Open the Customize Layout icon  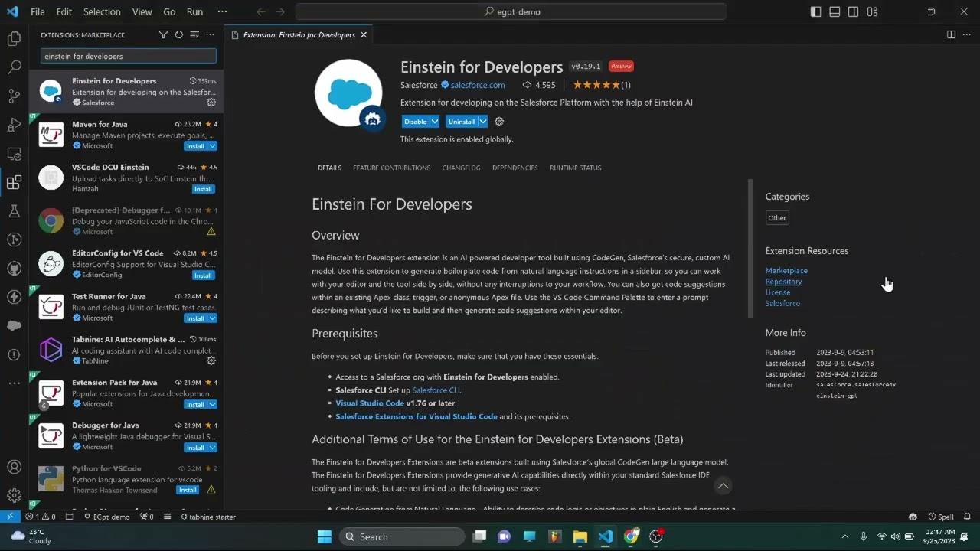(872, 11)
